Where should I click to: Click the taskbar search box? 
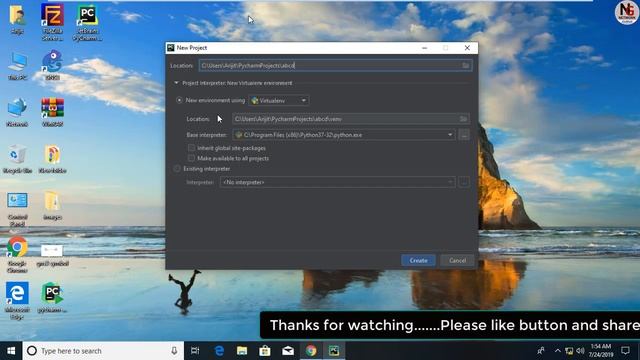[x=103, y=351]
